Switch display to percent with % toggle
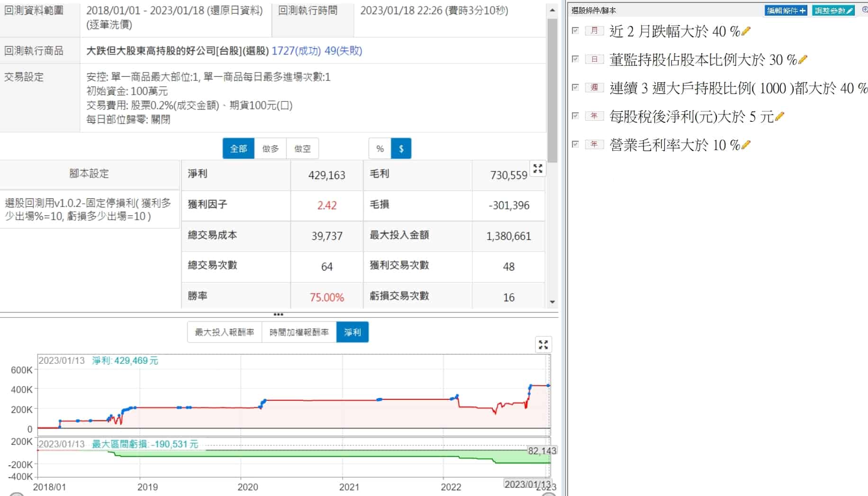Viewport: 868px width, 496px height. pyautogui.click(x=380, y=149)
